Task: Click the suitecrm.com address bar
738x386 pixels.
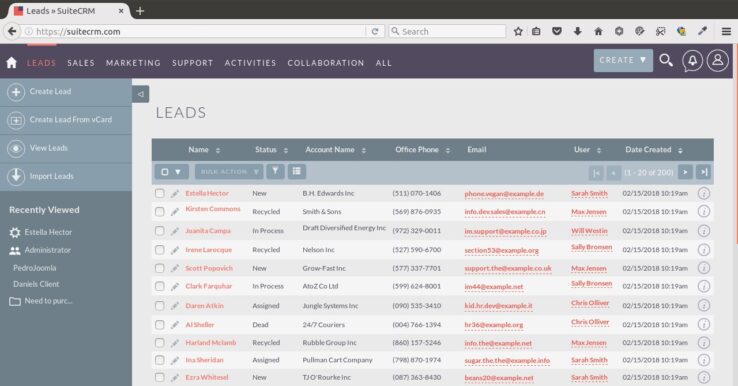Action: pos(193,32)
